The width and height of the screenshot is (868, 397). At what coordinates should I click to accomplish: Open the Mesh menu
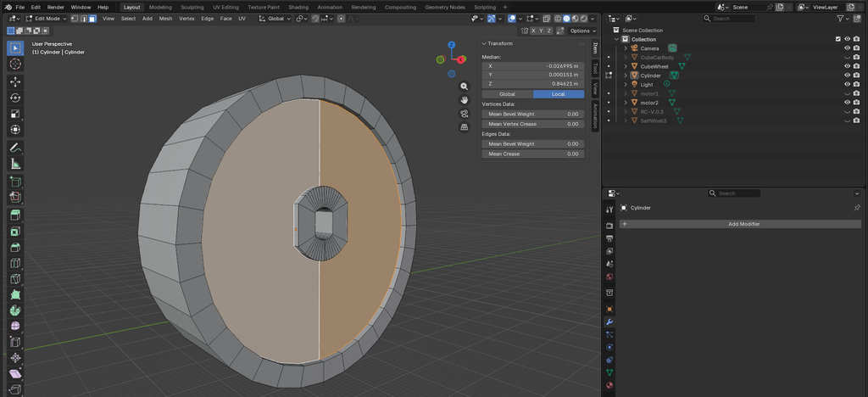click(165, 19)
